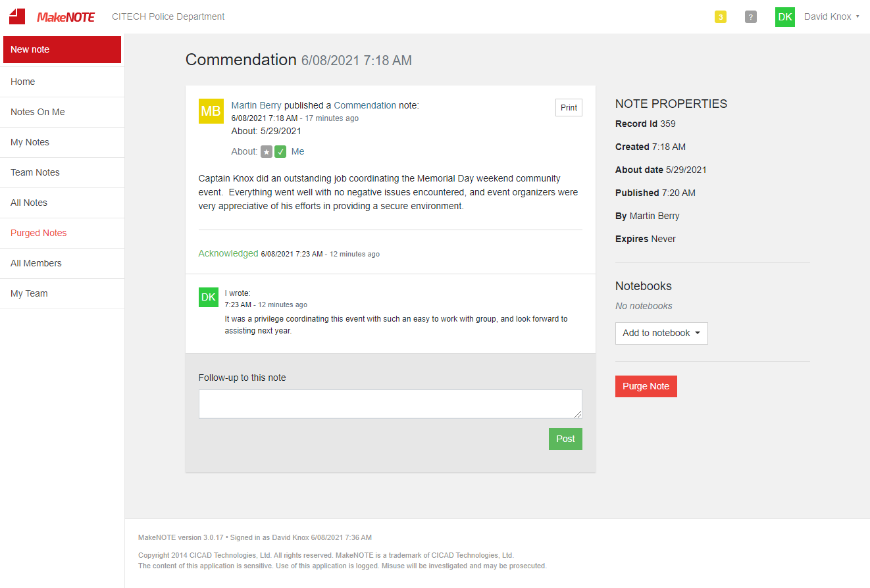The height and width of the screenshot is (588, 870).
Task: Click the green DK avatar in header
Action: pyautogui.click(x=785, y=17)
